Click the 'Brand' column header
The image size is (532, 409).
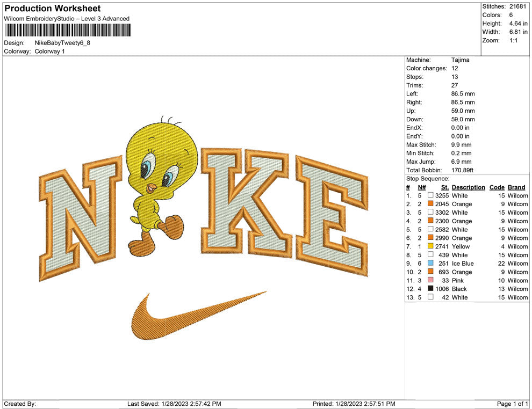(x=516, y=187)
